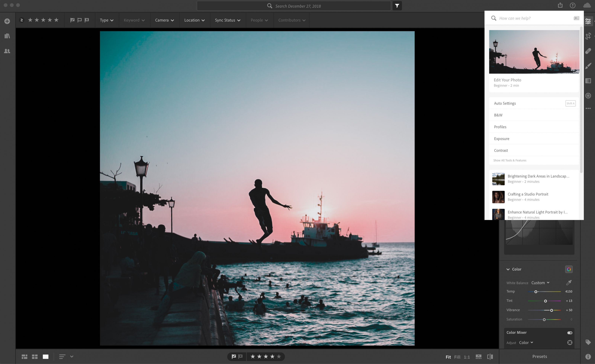Image resolution: width=595 pixels, height=364 pixels.
Task: Select the Brush masking tool
Action: [588, 66]
